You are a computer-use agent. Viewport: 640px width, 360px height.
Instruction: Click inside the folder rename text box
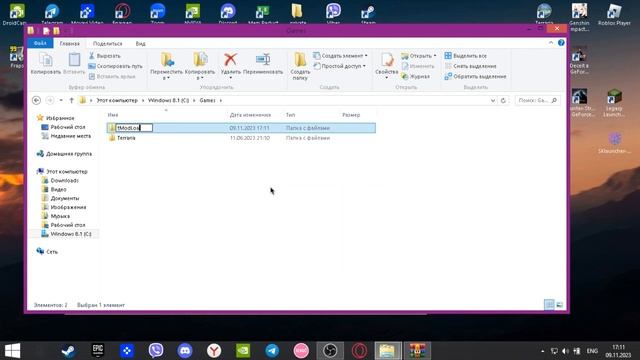click(134, 128)
